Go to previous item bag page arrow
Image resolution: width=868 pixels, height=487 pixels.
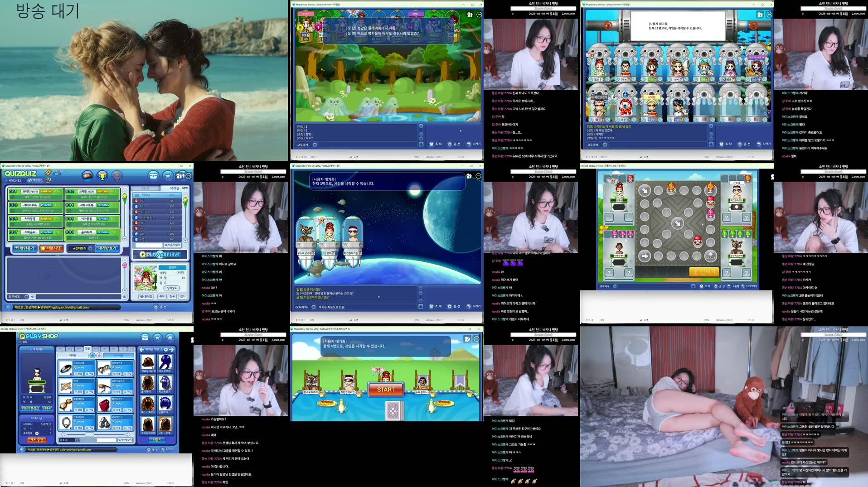(142, 349)
